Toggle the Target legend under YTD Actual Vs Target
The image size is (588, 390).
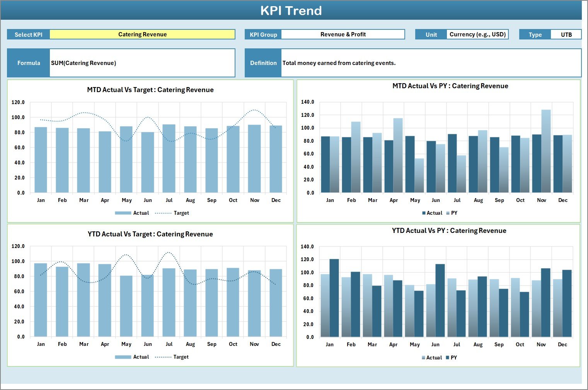point(180,357)
